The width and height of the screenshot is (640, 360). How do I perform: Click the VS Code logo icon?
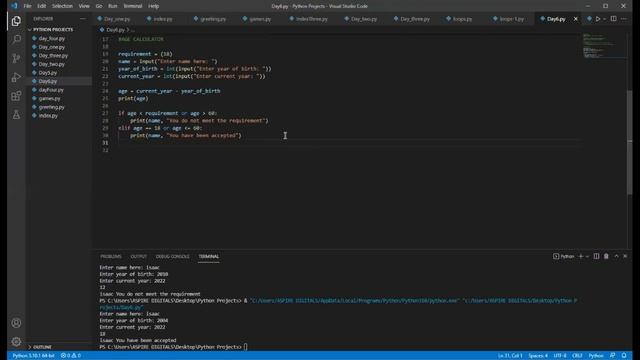tap(14, 6)
